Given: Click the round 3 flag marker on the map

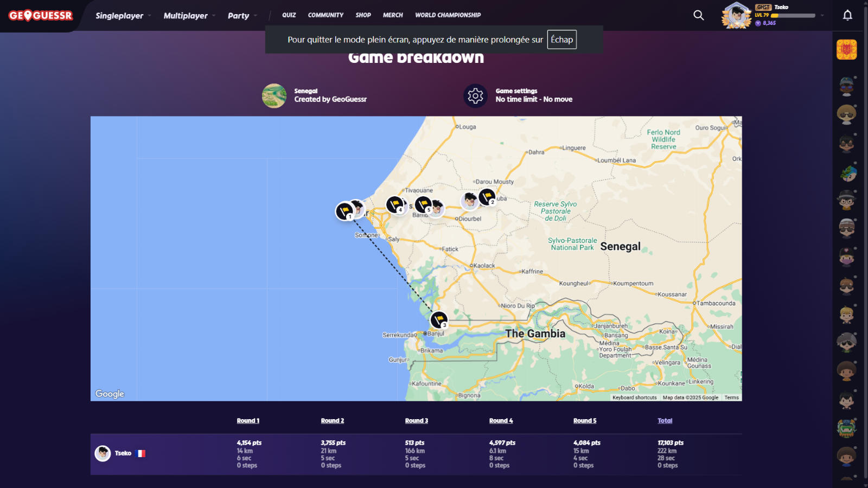Looking at the screenshot, I should pyautogui.click(x=438, y=319).
